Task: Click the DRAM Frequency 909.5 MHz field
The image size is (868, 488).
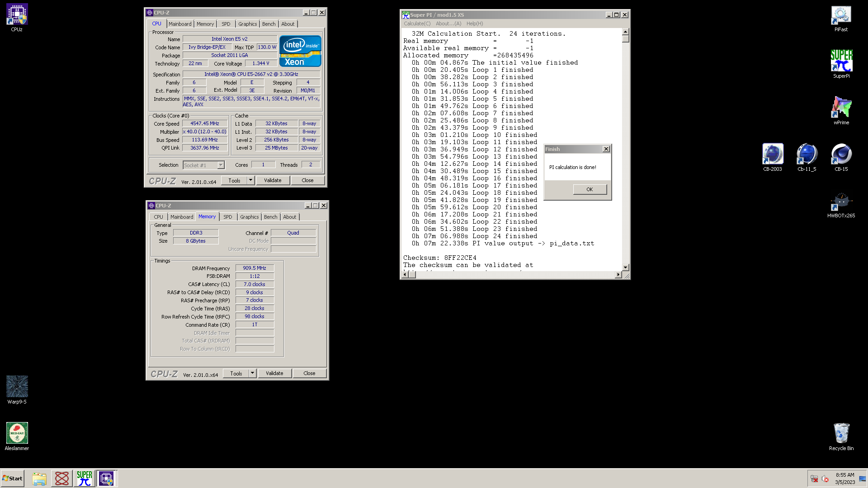Action: click(x=255, y=268)
